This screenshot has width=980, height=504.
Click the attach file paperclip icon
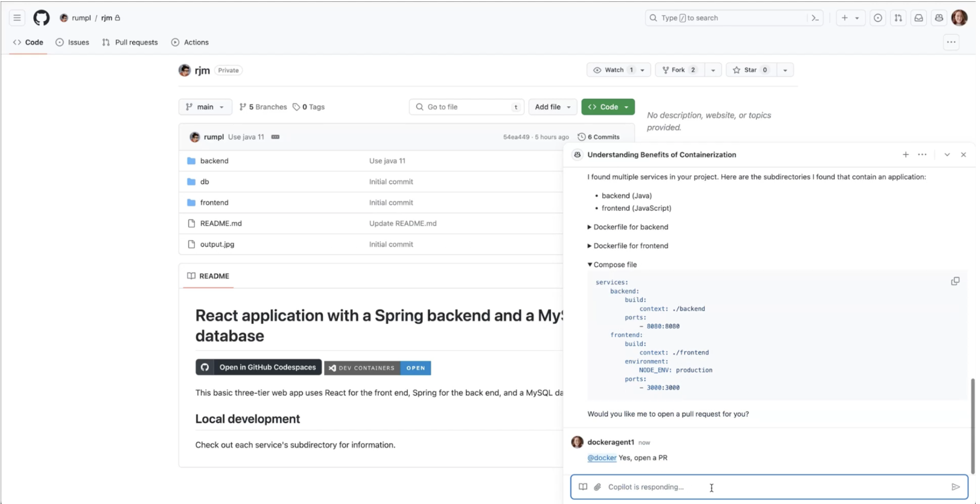point(597,487)
